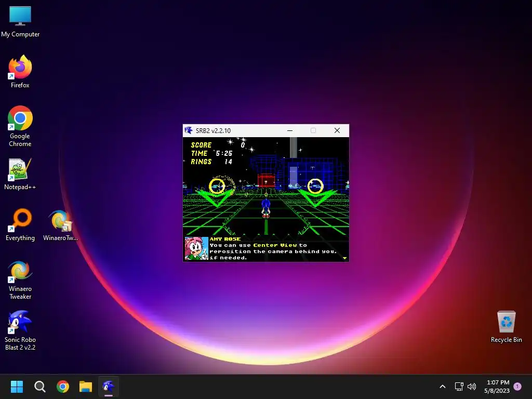Minimize the SRB2 v2.2.10 window
Screen dimensions: 532x399
(290, 130)
